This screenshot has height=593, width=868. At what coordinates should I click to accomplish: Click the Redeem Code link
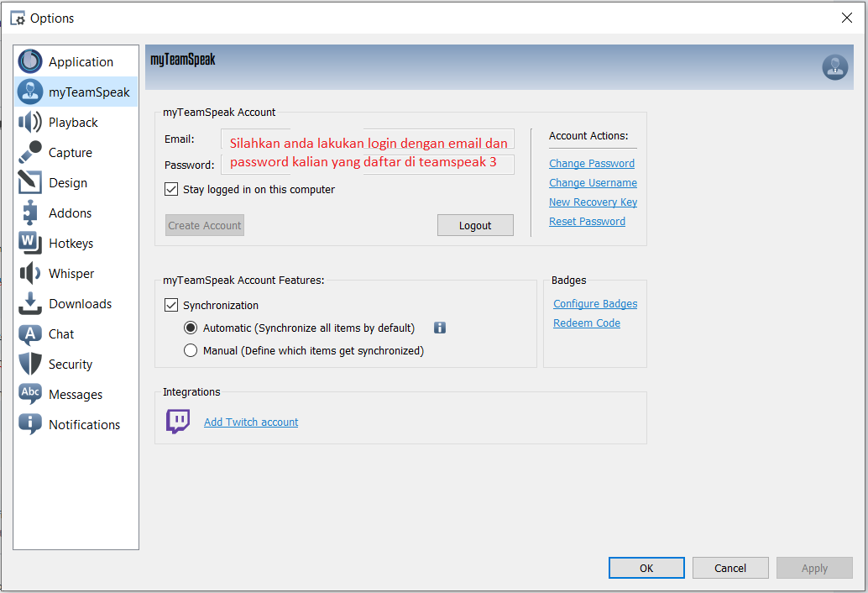[586, 323]
